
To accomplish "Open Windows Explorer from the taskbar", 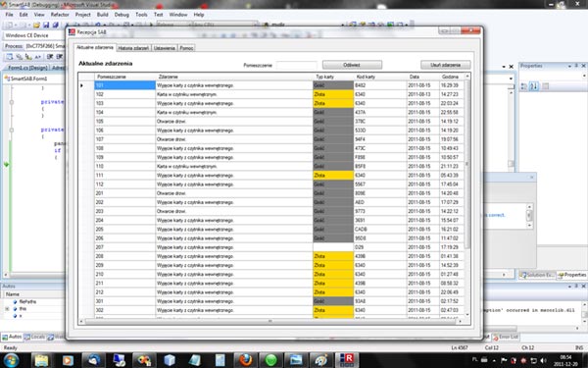I will point(41,360).
